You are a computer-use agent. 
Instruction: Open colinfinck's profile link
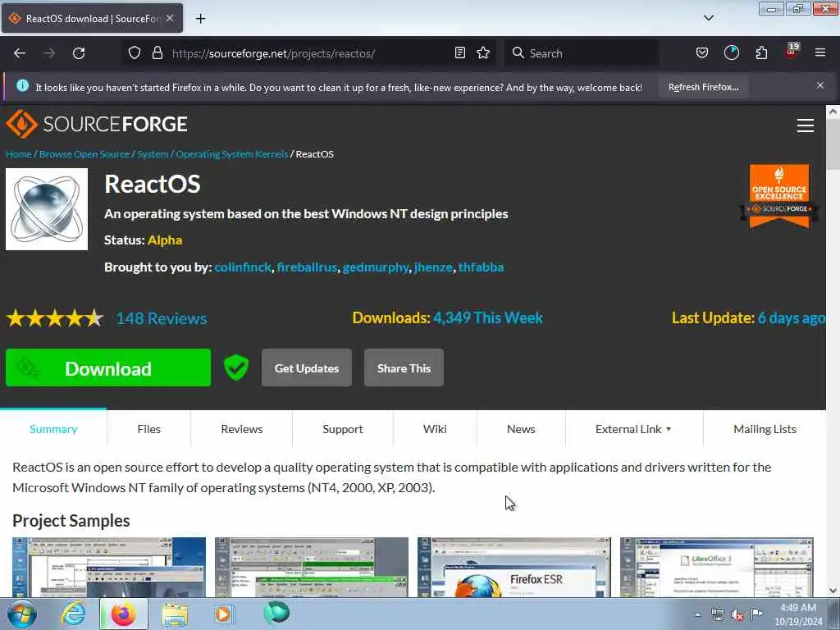243,267
